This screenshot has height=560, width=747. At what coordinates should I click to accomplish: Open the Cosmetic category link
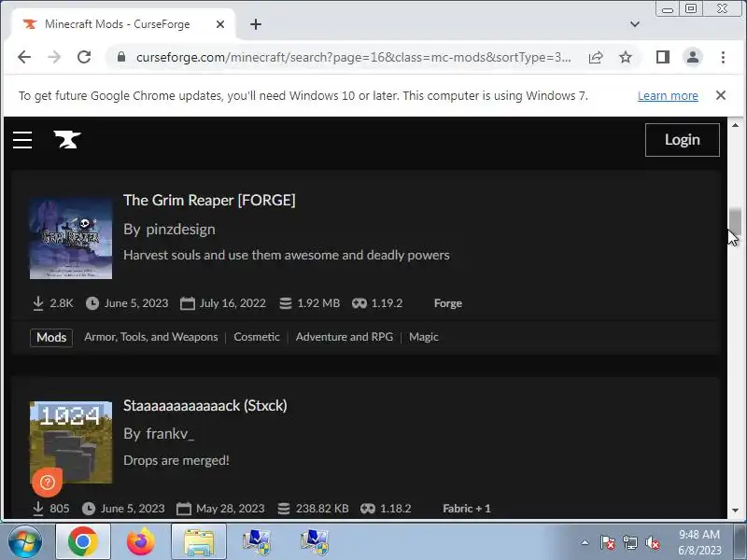coord(257,337)
